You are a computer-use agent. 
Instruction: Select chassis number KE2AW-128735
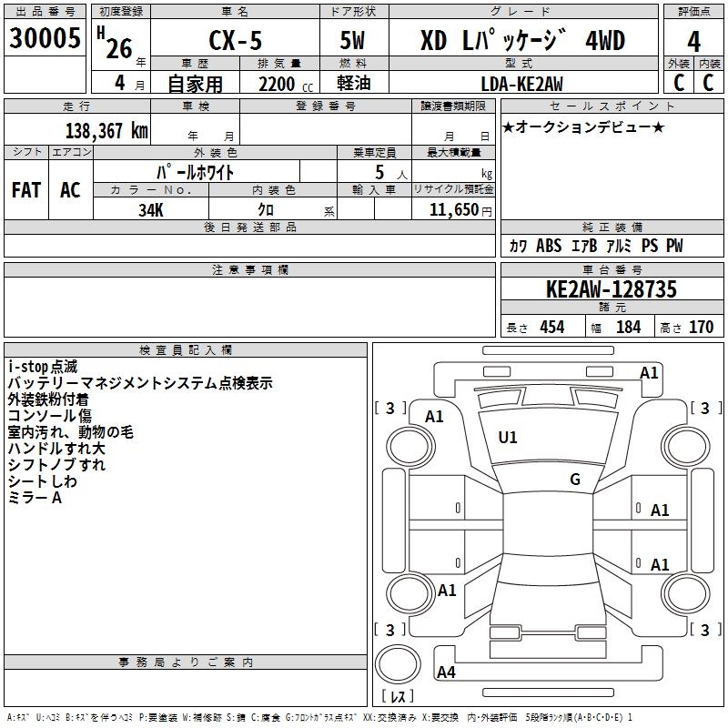click(x=612, y=288)
